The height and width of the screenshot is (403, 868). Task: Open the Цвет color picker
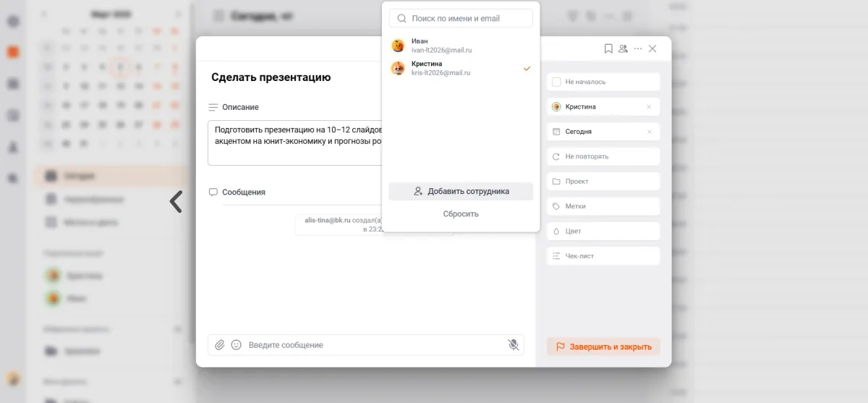(603, 232)
